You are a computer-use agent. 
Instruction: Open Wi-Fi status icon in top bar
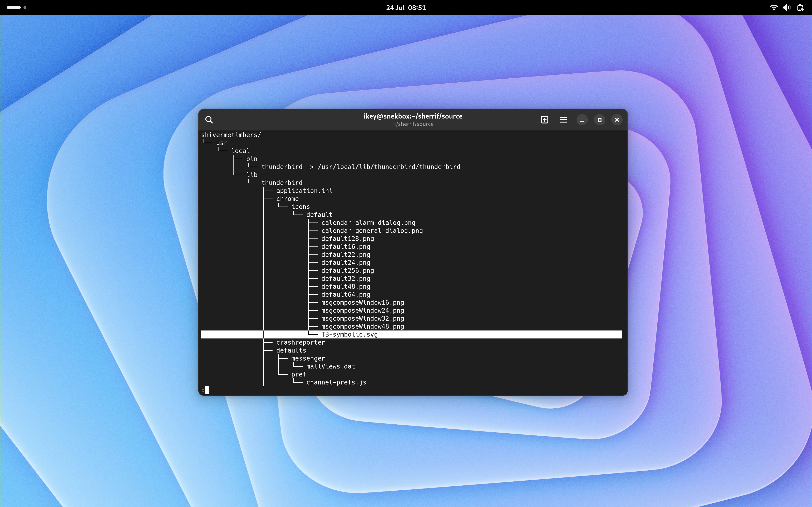point(773,7)
